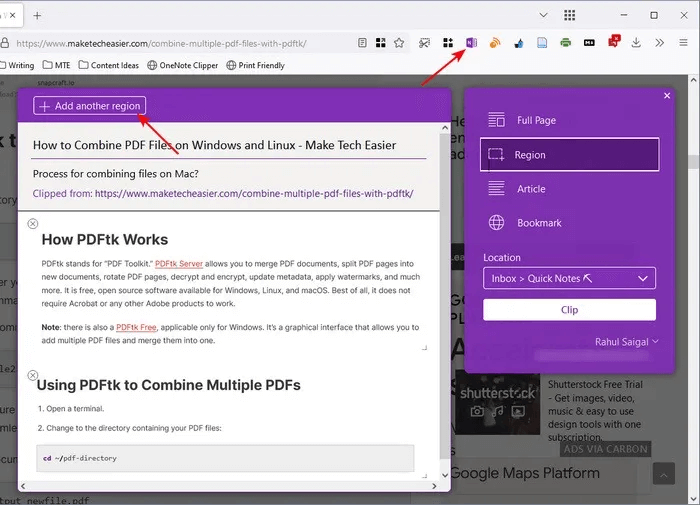This screenshot has width=700, height=505.
Task: Select Region clip mode
Action: tap(569, 154)
